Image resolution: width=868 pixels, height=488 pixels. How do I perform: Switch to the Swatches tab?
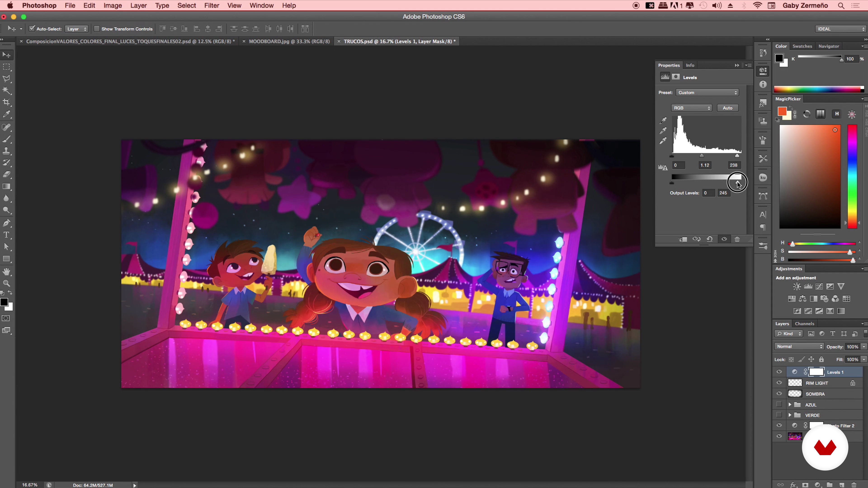(x=802, y=46)
